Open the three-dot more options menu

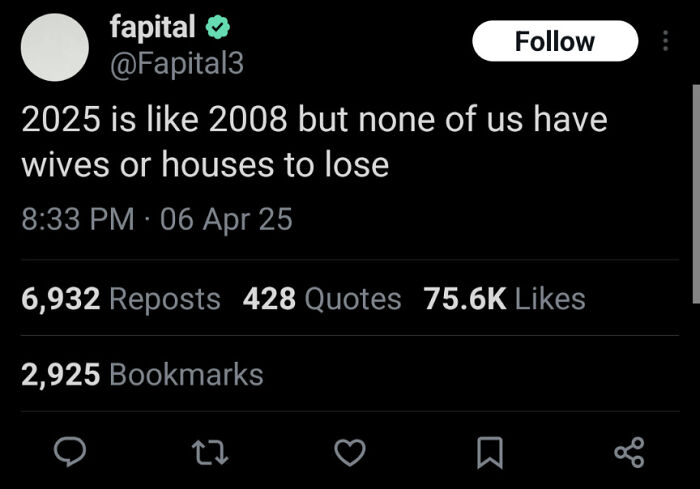point(667,41)
